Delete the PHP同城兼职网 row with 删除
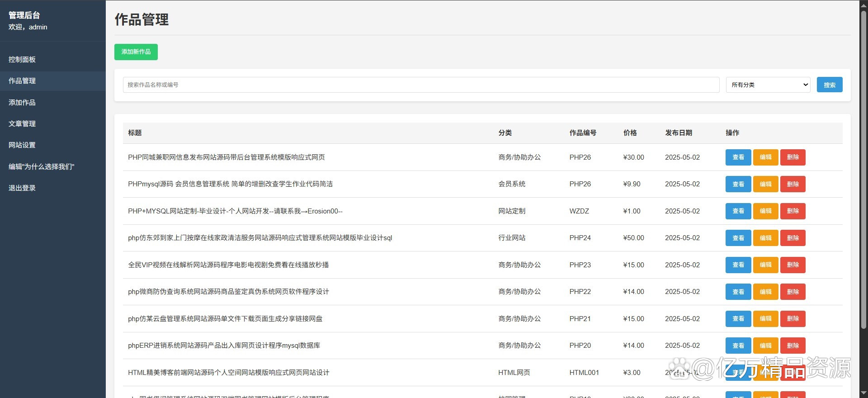 (793, 157)
